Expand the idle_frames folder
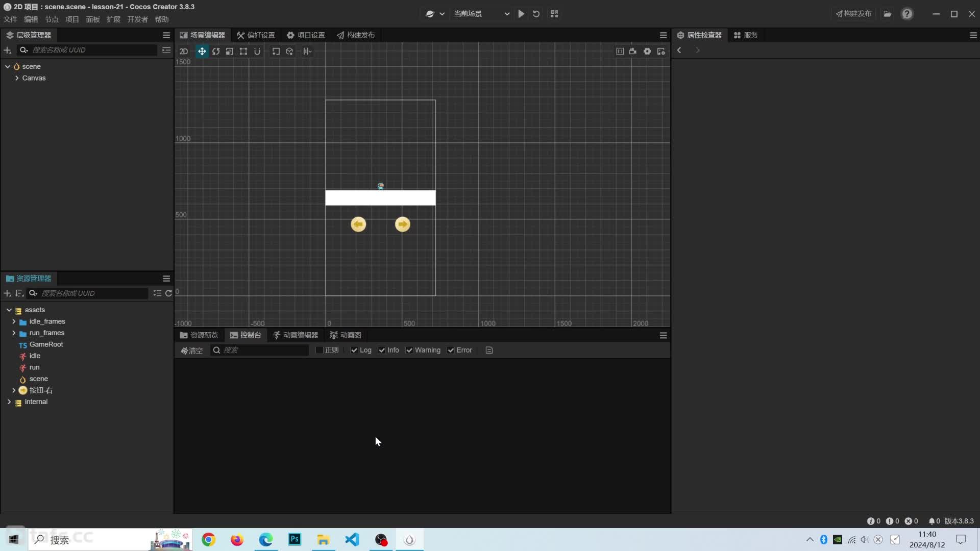 pyautogui.click(x=14, y=321)
